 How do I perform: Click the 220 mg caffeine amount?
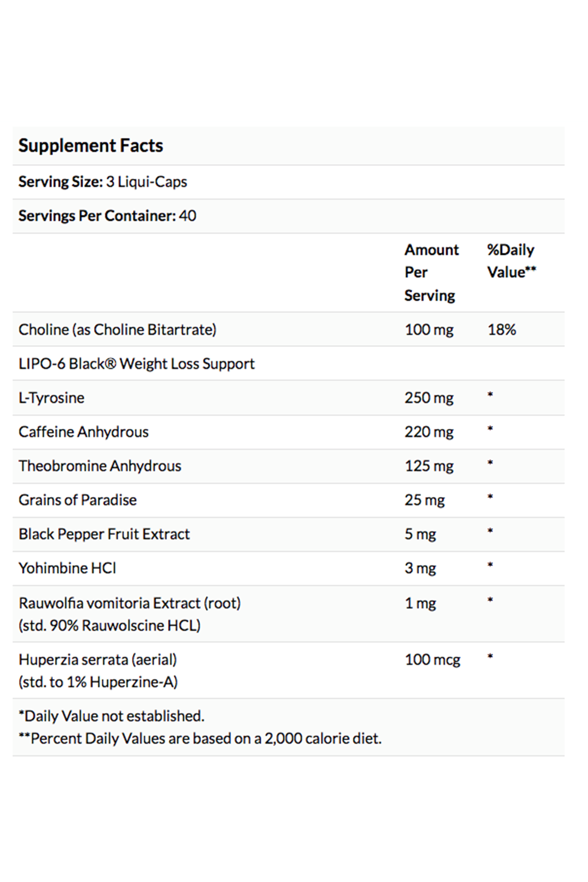(x=429, y=432)
